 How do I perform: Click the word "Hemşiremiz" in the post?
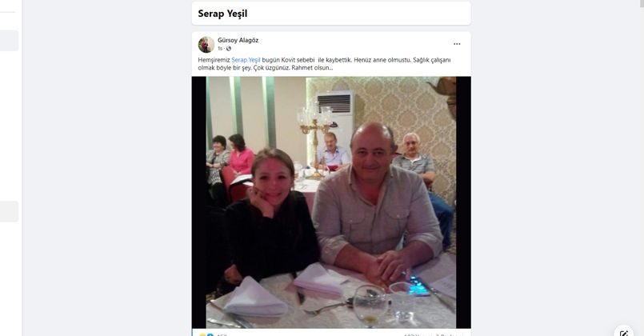(x=214, y=60)
